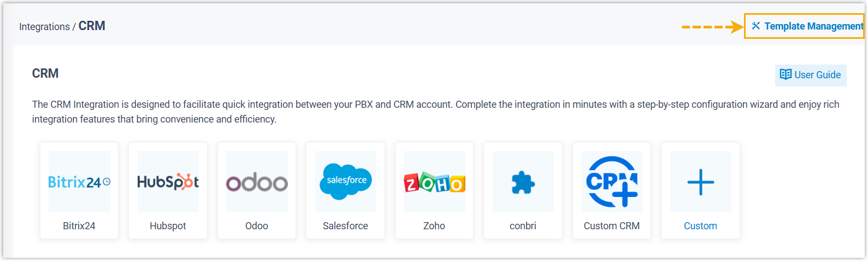Open the conbri puzzle piece icon
868x261 pixels.
click(x=523, y=182)
